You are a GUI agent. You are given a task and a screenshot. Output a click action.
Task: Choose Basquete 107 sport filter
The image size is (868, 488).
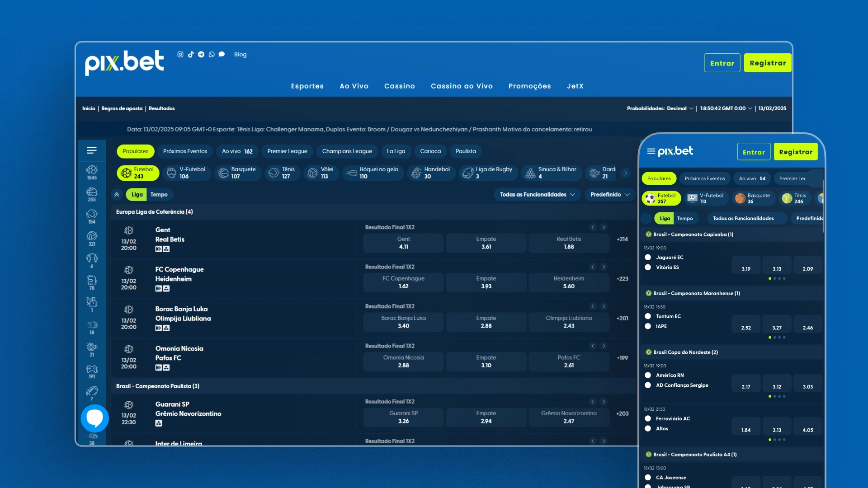[238, 173]
